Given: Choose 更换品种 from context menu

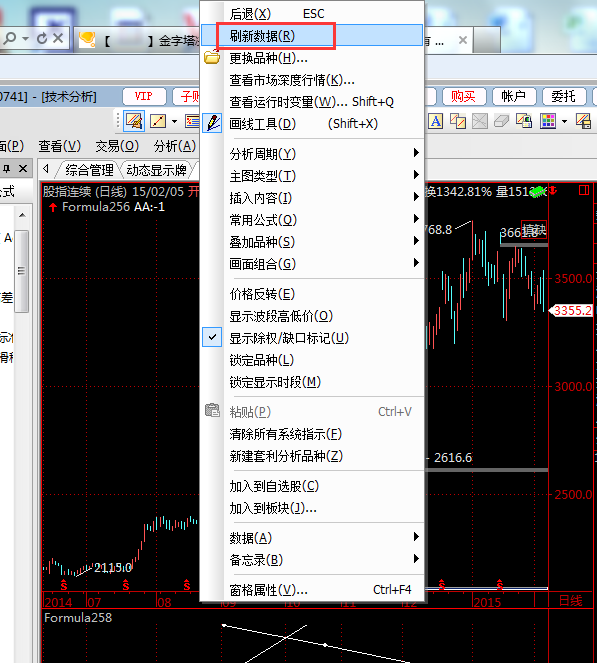Looking at the screenshot, I should 312,58.
